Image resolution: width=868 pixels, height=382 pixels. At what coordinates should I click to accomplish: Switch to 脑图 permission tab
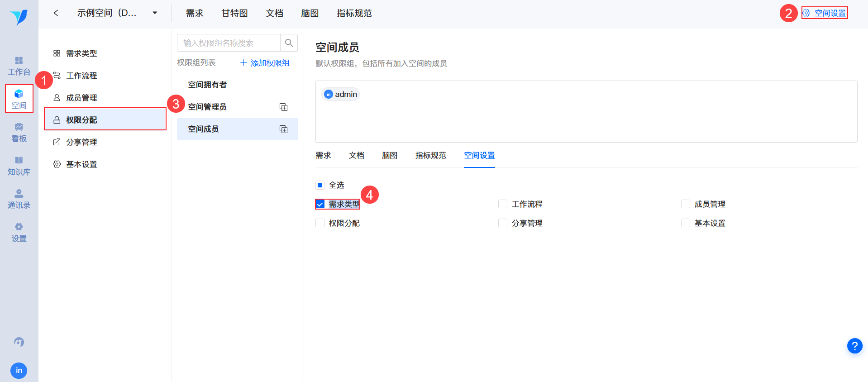point(390,155)
